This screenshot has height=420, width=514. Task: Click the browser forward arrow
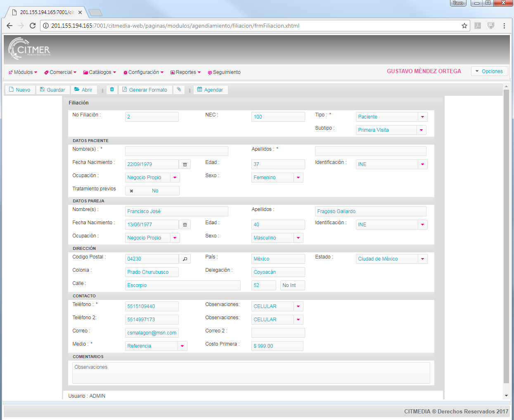point(21,26)
